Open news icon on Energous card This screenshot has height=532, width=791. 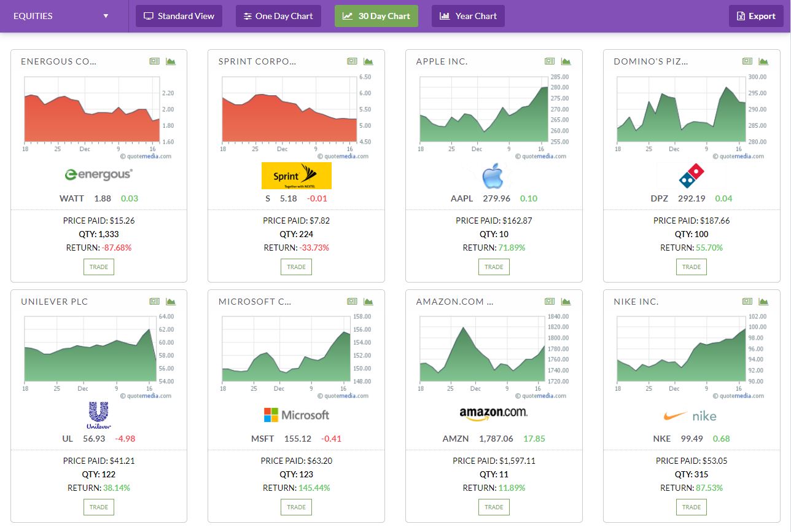(154, 61)
